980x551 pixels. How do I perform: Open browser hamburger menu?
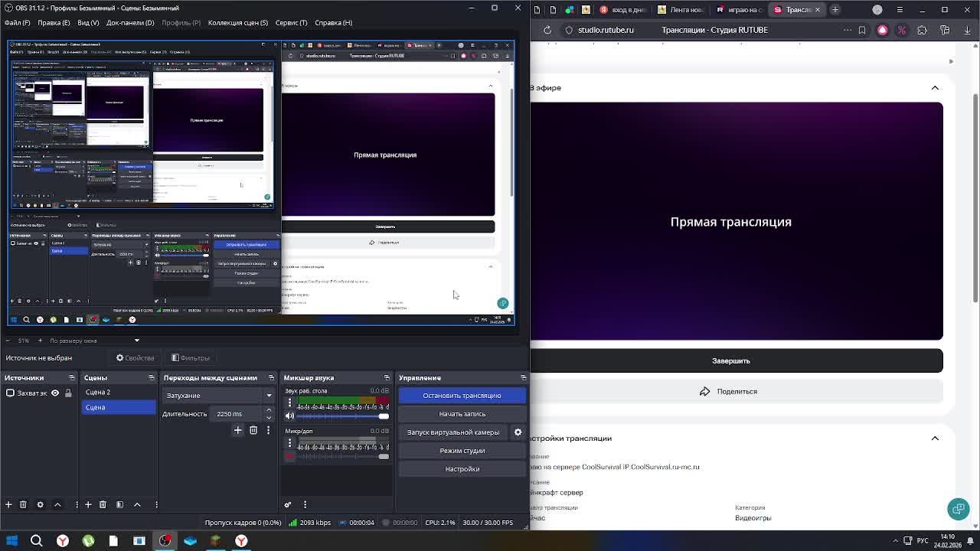point(900,9)
